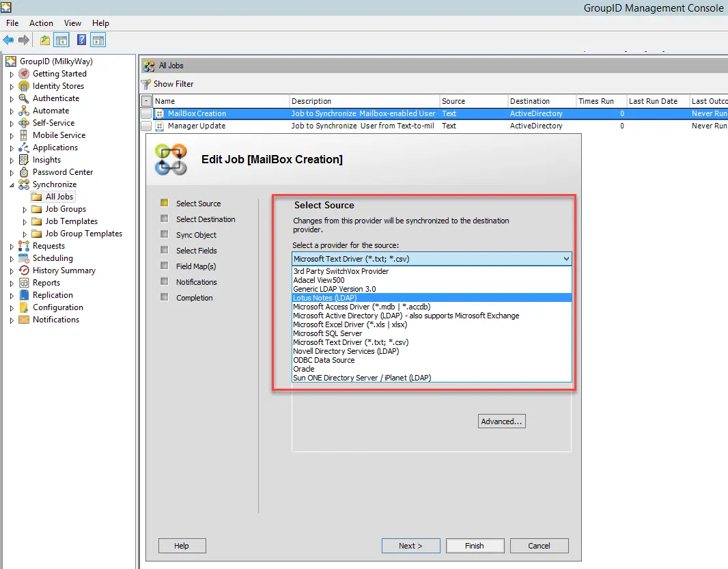Screen dimensions: 728x569
Task: Click the Scheduling node icon
Action: (x=24, y=258)
